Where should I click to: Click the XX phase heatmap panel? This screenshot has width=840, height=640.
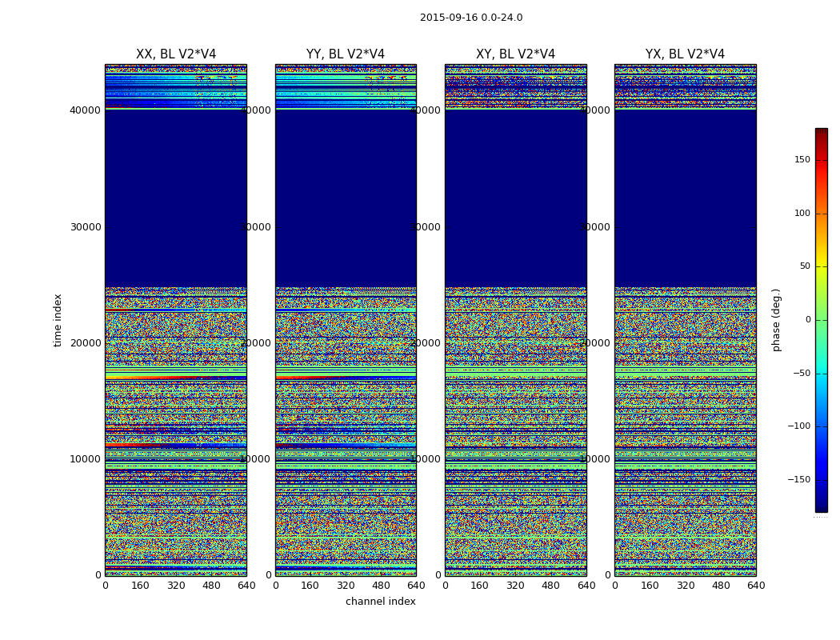point(176,320)
